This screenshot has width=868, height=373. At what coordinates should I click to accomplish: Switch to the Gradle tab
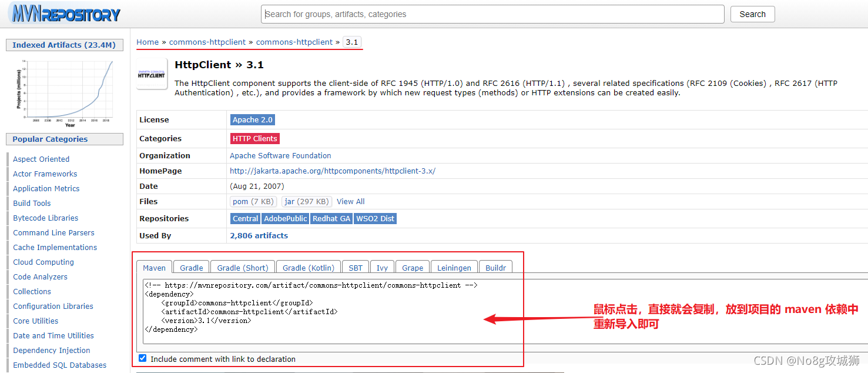(192, 268)
